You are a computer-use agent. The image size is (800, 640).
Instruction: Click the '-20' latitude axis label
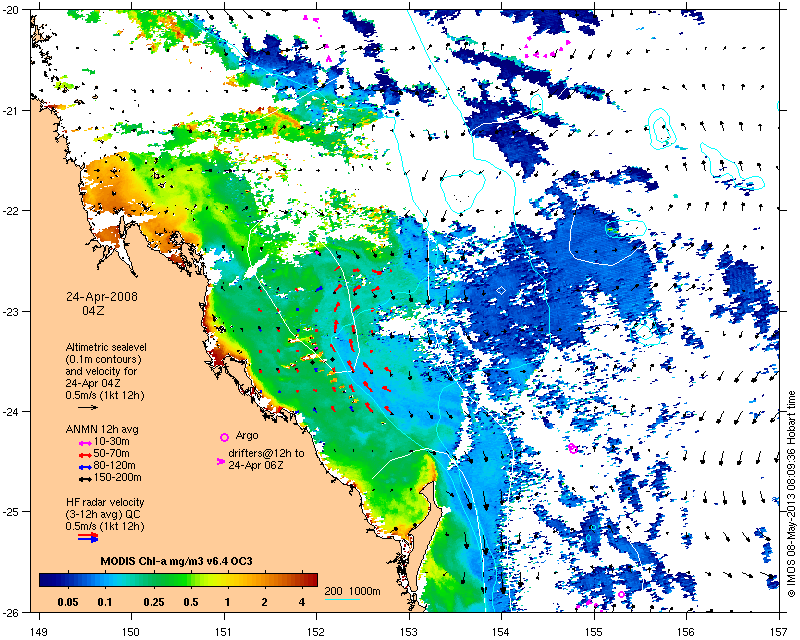pyautogui.click(x=11, y=10)
